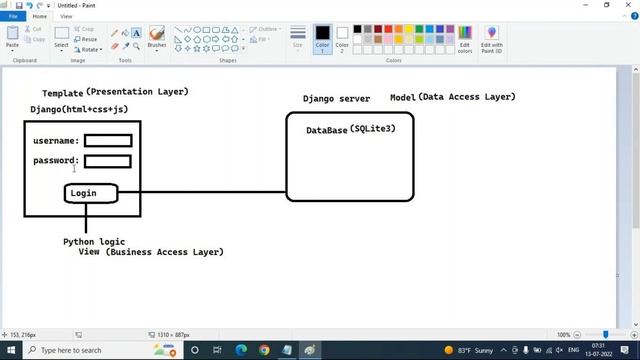
Task: Click the Paste clipboard button
Action: [12, 33]
